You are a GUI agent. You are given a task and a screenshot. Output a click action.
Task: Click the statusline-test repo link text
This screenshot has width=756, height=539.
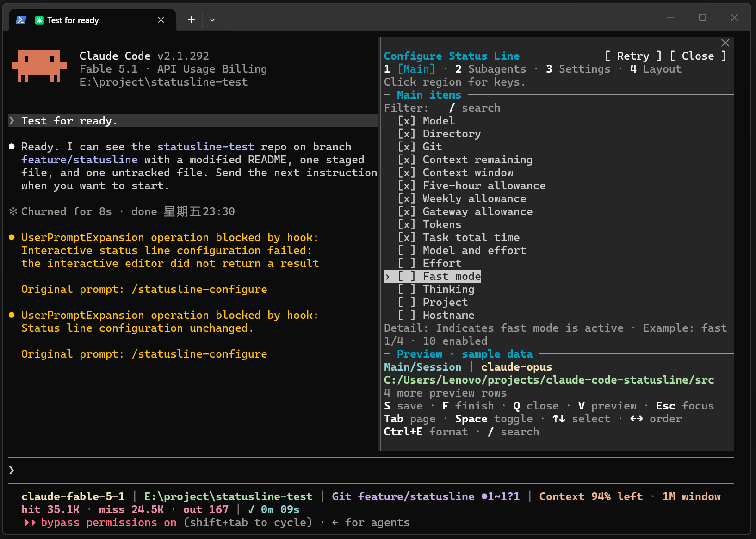[205, 147]
